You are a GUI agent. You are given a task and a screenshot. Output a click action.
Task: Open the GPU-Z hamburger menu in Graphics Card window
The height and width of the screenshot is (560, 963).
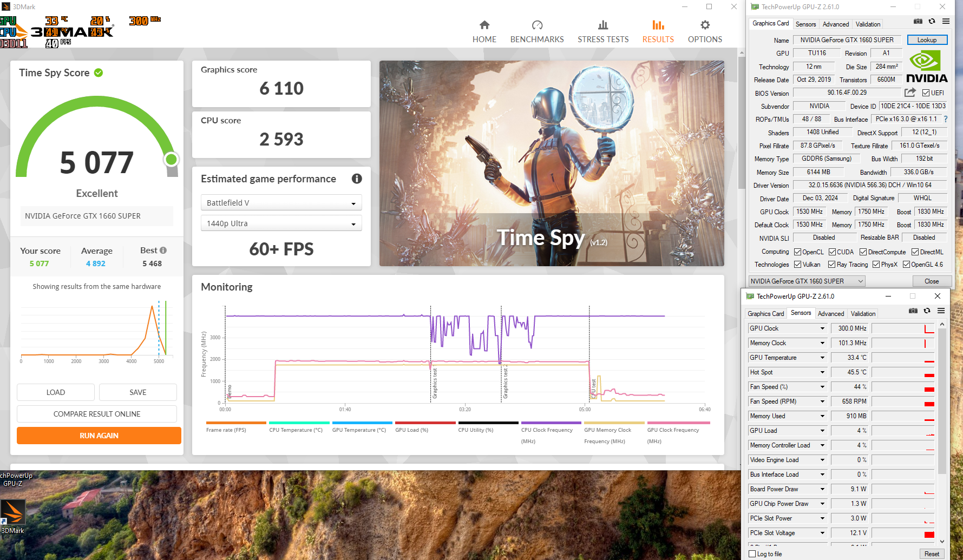click(x=946, y=22)
